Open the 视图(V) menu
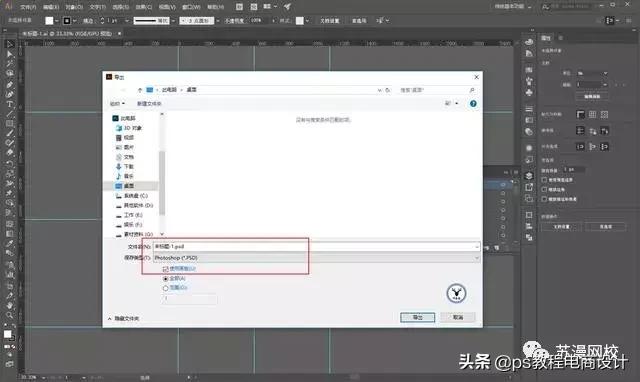Screen dimensions: 640x382 (167, 7)
